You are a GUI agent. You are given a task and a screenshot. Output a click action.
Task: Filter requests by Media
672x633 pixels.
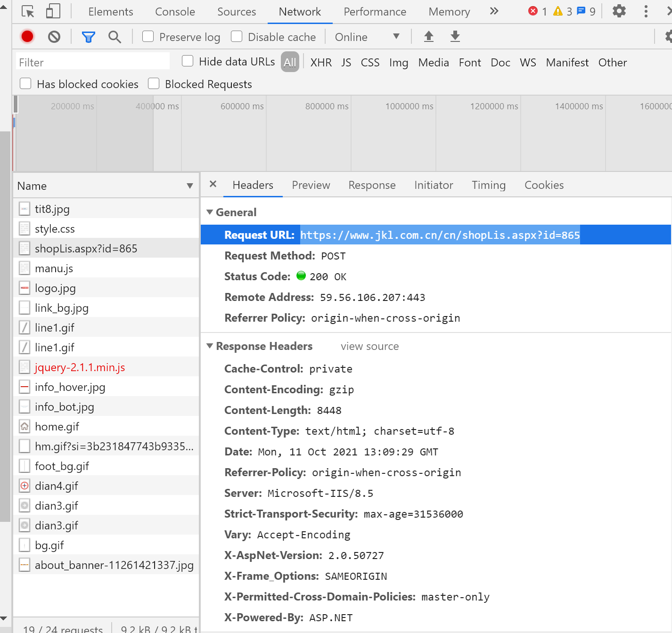click(x=434, y=62)
